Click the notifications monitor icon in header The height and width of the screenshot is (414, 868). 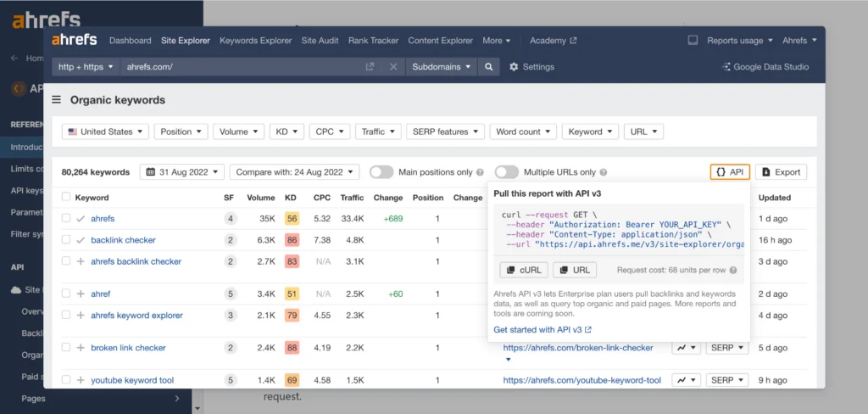click(693, 41)
